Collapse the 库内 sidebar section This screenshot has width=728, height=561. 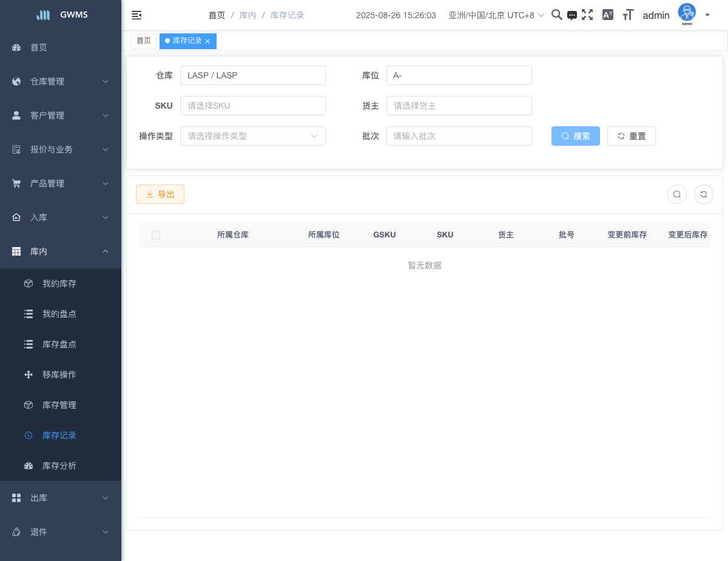(x=61, y=251)
